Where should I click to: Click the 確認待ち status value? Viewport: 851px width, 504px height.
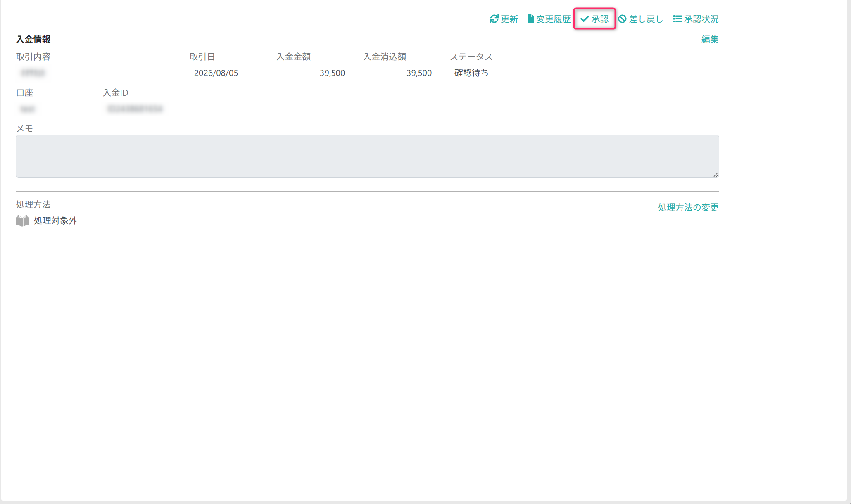click(x=471, y=73)
